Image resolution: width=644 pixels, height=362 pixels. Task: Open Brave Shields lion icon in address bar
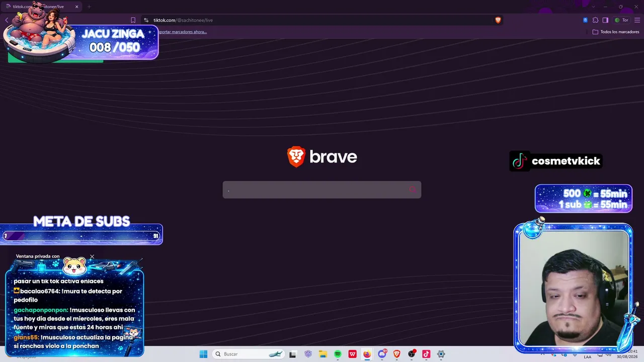tap(498, 20)
